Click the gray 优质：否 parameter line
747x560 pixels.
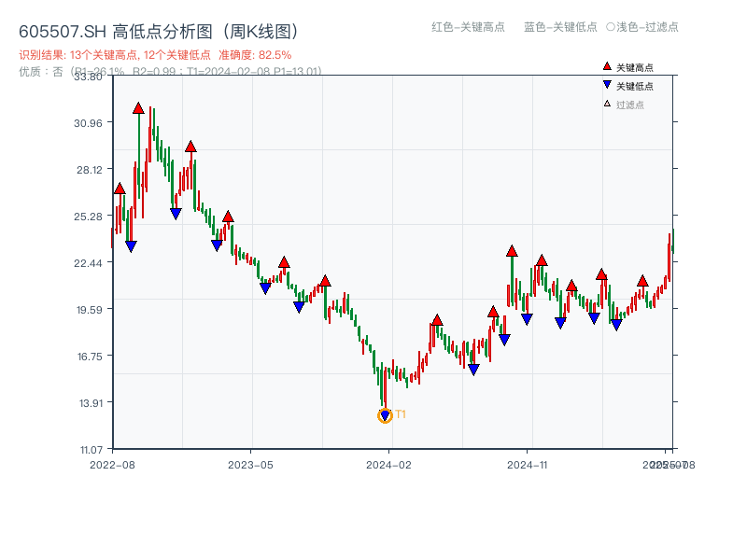click(170, 72)
